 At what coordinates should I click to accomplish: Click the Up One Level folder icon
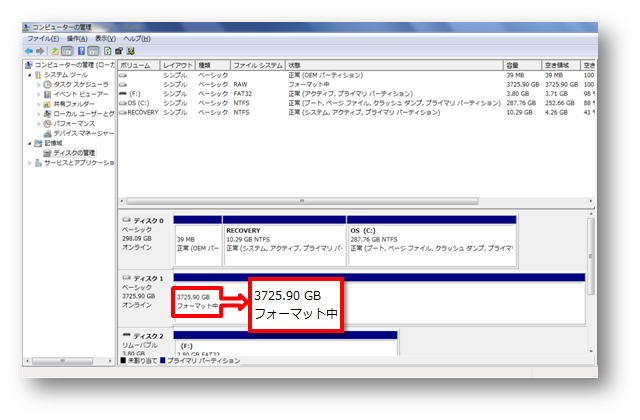coord(54,51)
